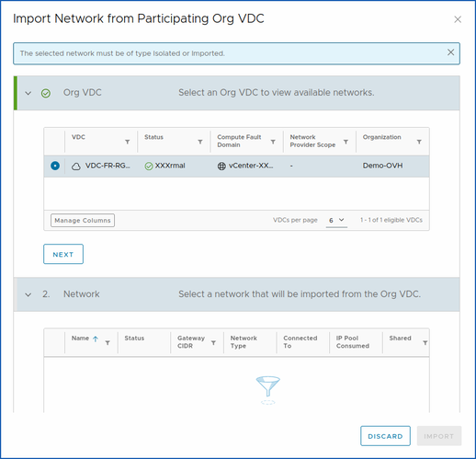Screen dimensions: 476x459
Task: Click the cloud icon beside VDC-FR-RG
Action: [76, 166]
